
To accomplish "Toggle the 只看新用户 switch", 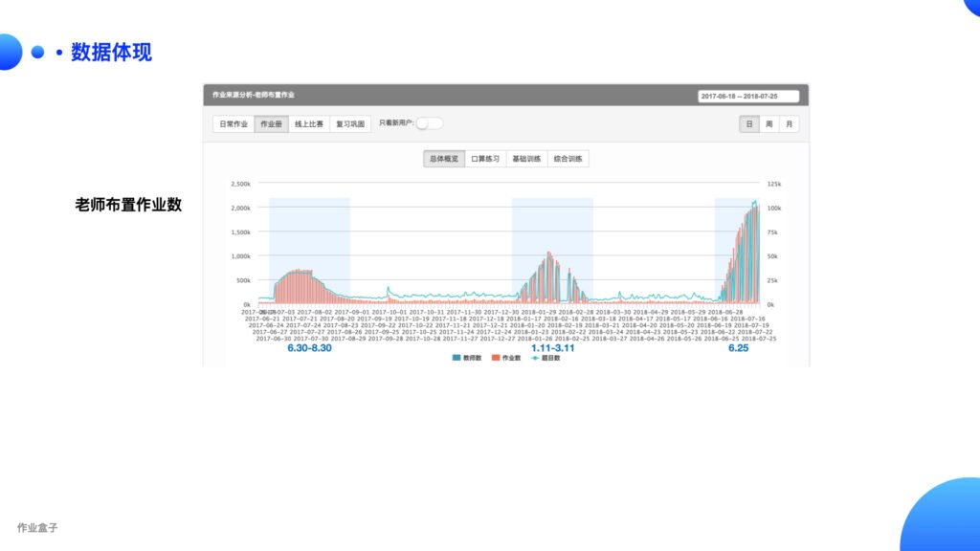I will click(x=429, y=123).
